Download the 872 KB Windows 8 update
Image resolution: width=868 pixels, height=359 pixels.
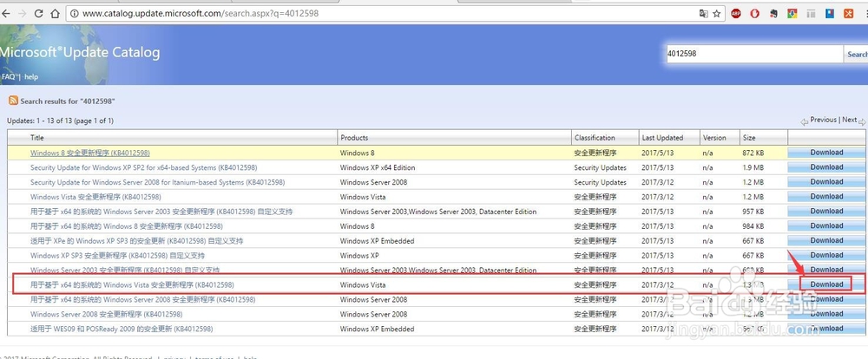pyautogui.click(x=826, y=153)
